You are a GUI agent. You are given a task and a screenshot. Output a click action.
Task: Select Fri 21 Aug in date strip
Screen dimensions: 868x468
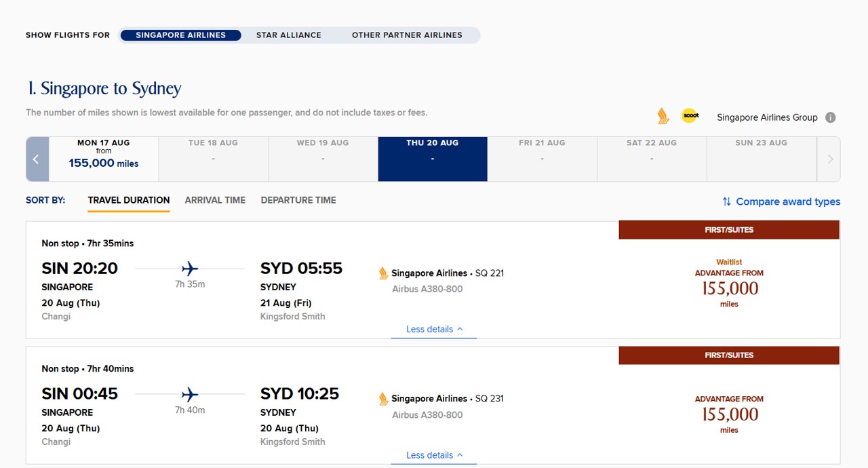(x=542, y=159)
